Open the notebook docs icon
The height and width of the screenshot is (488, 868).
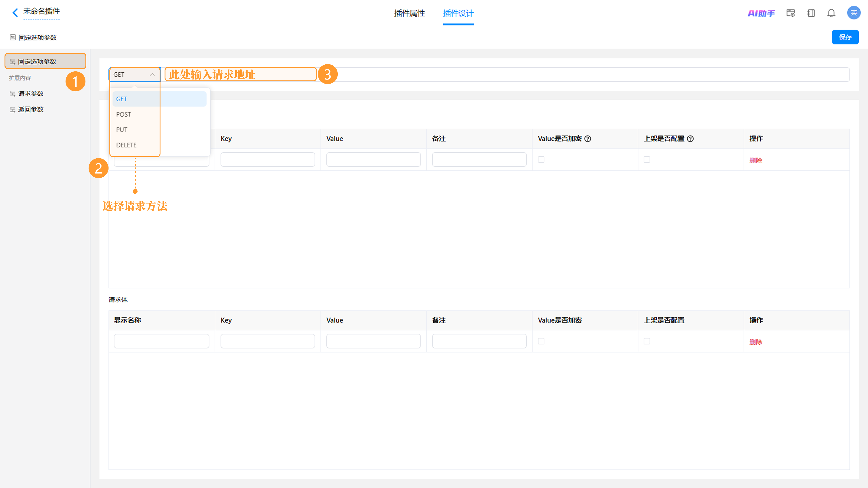click(x=811, y=13)
